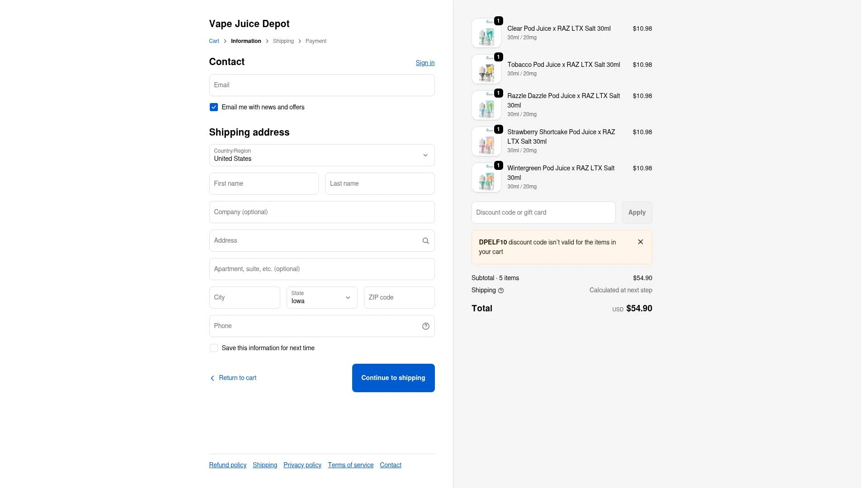Open the Country/Region dropdown
The width and height of the screenshot is (868, 488).
pos(322,155)
